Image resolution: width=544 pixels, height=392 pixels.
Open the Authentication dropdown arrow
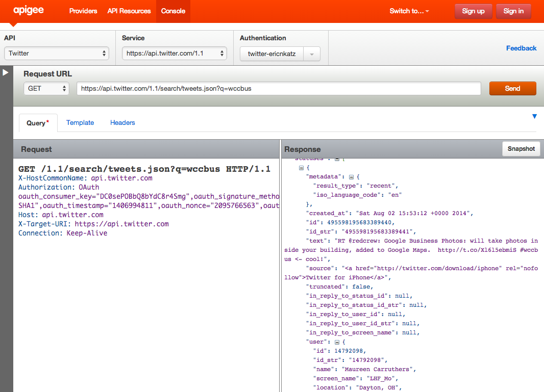coord(312,54)
